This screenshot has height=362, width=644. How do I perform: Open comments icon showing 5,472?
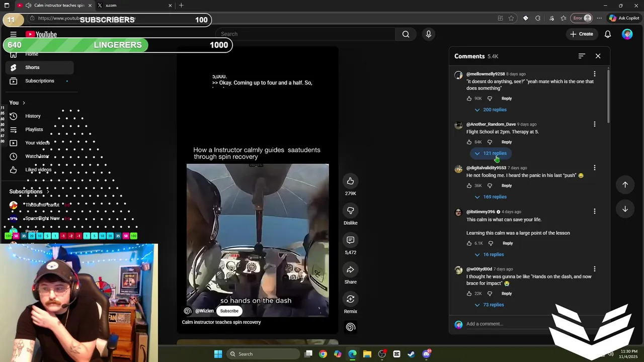coord(351,240)
